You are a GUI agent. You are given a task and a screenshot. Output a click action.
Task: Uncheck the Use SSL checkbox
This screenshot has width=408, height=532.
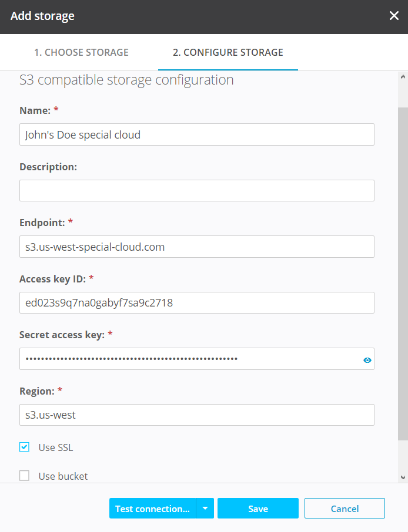click(24, 447)
